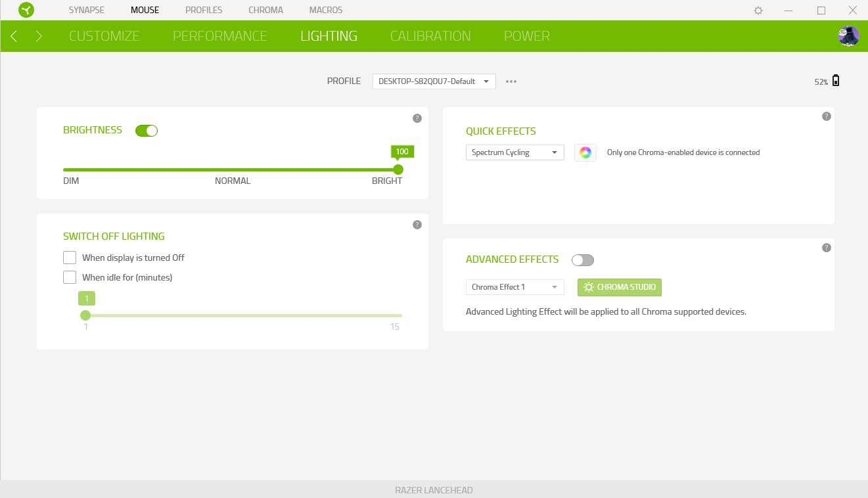Click help icon in Brightness panel
Image resolution: width=868 pixels, height=498 pixels.
(x=417, y=118)
